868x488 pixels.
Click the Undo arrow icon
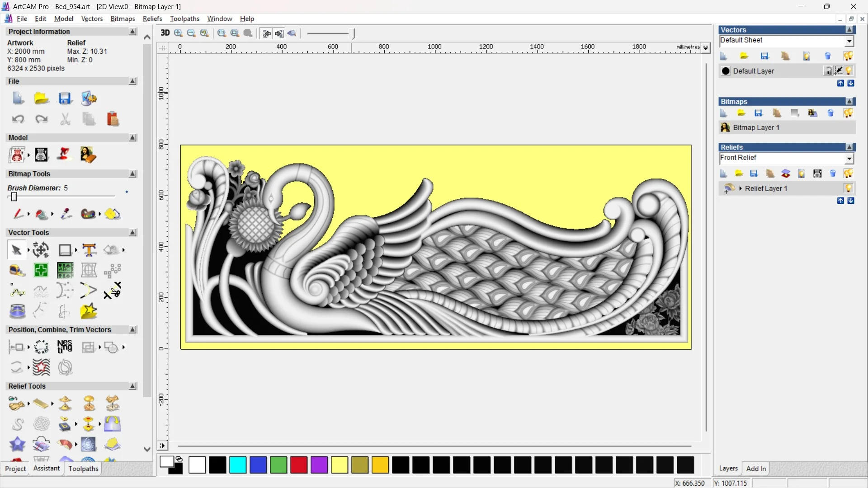click(18, 119)
